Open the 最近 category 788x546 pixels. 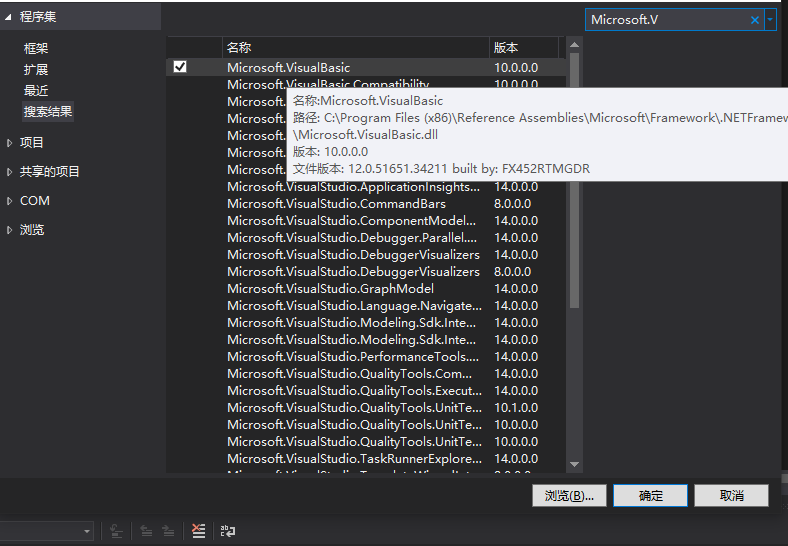click(x=36, y=90)
